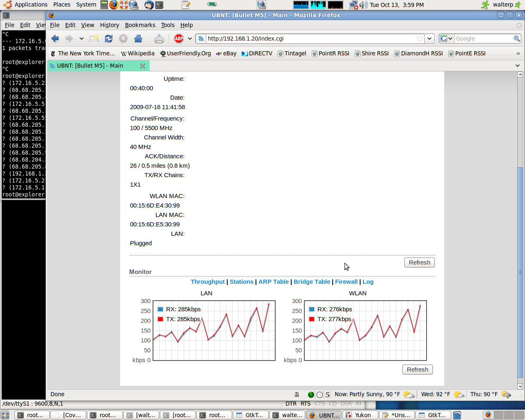525x420 pixels.
Task: Open the back/forward history dropdown arrow
Action: [82, 39]
